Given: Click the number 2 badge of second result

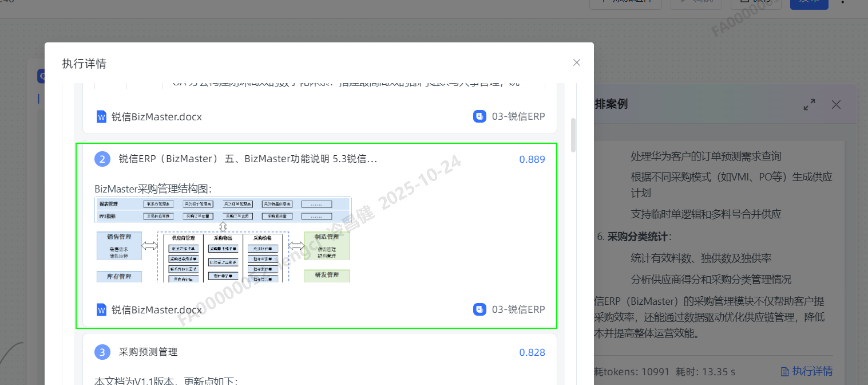Looking at the screenshot, I should click(102, 159).
